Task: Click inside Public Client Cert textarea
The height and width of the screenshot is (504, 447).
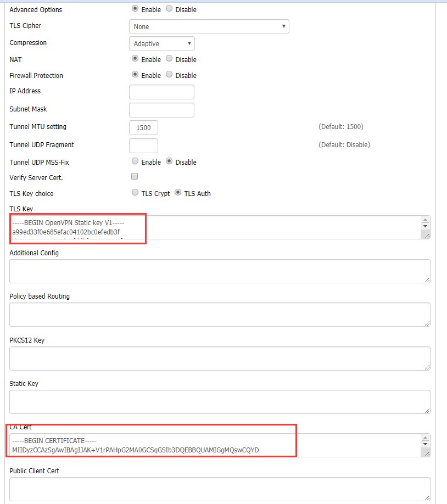Action: point(220,489)
